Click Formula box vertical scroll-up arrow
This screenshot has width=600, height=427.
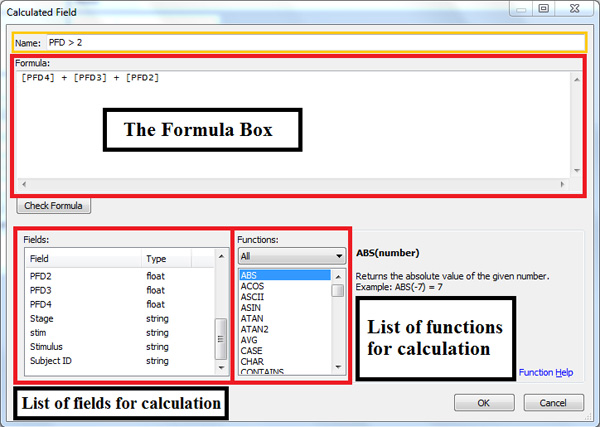577,80
